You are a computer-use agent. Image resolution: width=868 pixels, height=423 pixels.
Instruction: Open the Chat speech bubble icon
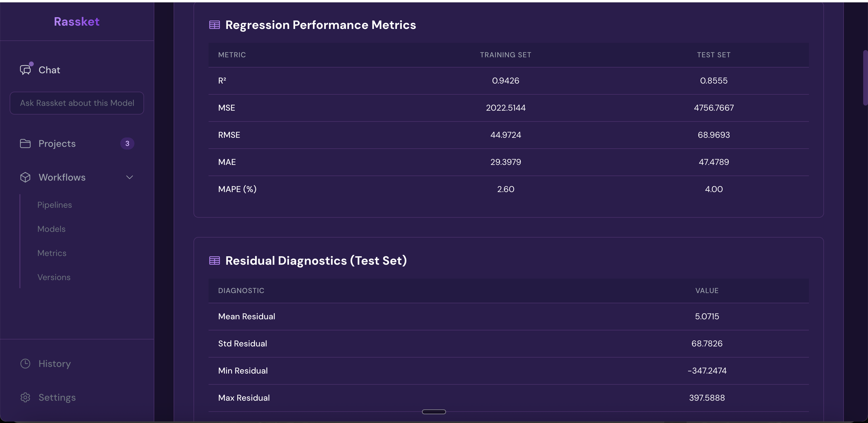click(x=26, y=69)
